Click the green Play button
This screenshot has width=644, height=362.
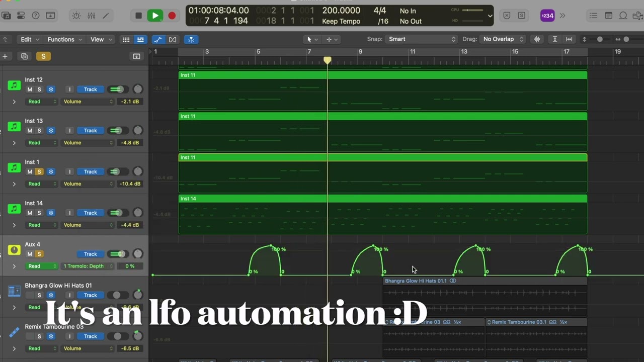(155, 16)
